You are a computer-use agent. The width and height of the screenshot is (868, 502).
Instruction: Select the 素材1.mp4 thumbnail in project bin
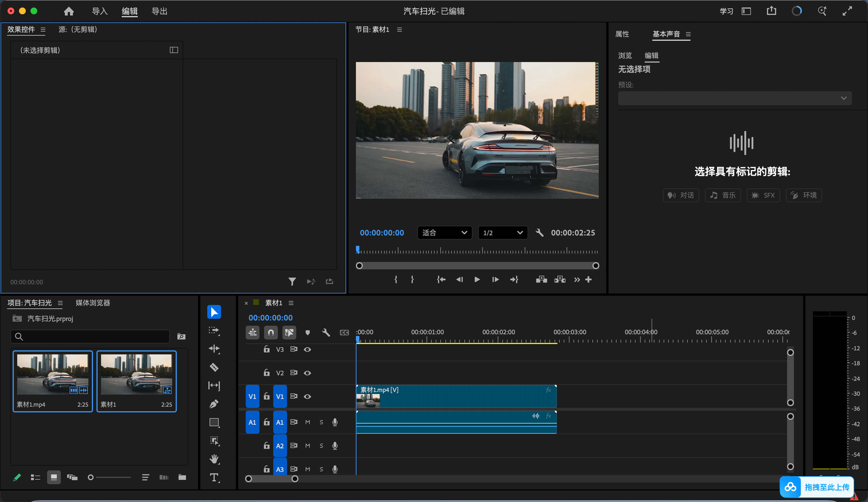[x=53, y=381]
